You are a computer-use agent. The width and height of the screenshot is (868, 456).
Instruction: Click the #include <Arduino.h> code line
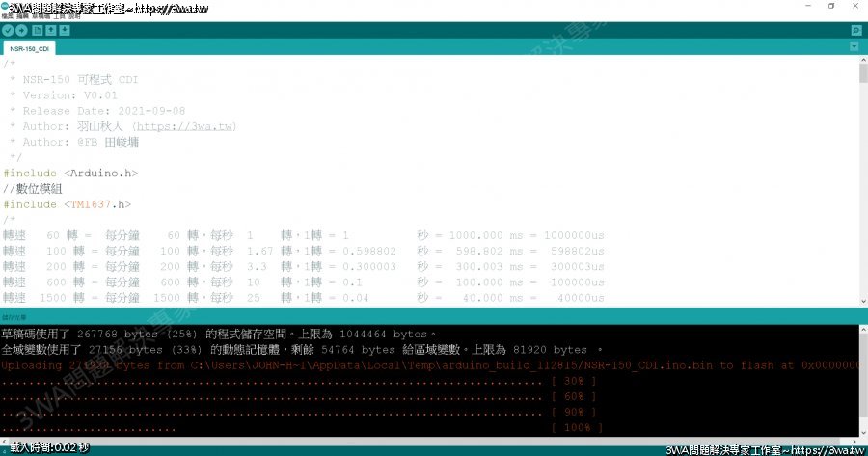point(70,174)
